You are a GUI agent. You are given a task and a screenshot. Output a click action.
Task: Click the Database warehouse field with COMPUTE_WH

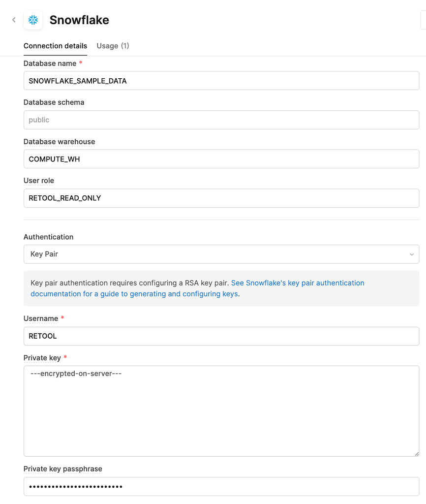(221, 159)
